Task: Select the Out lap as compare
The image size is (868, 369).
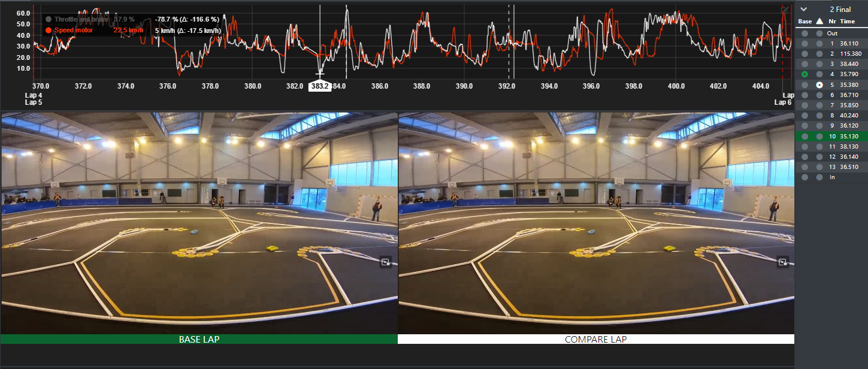Action: click(819, 34)
